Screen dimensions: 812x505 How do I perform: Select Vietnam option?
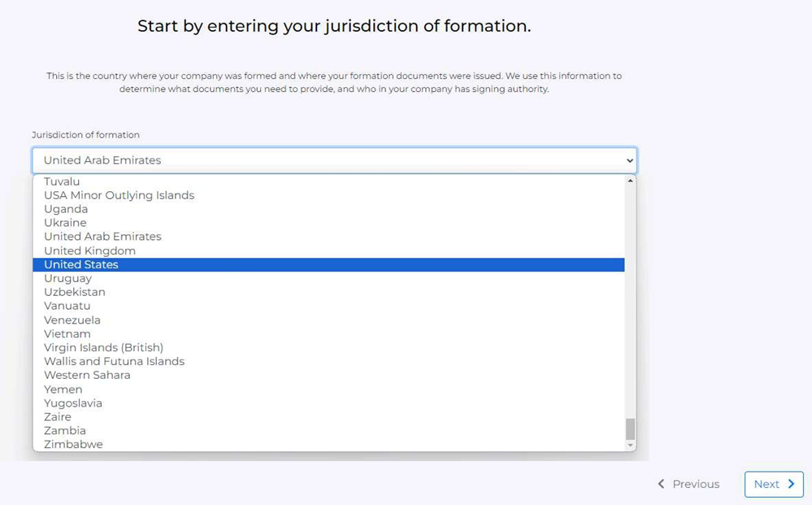328,334
